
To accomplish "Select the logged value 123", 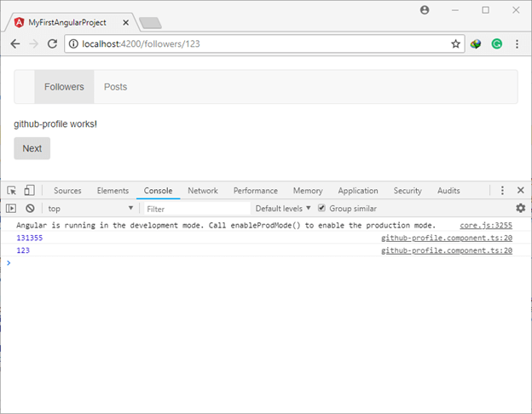I will point(23,250).
